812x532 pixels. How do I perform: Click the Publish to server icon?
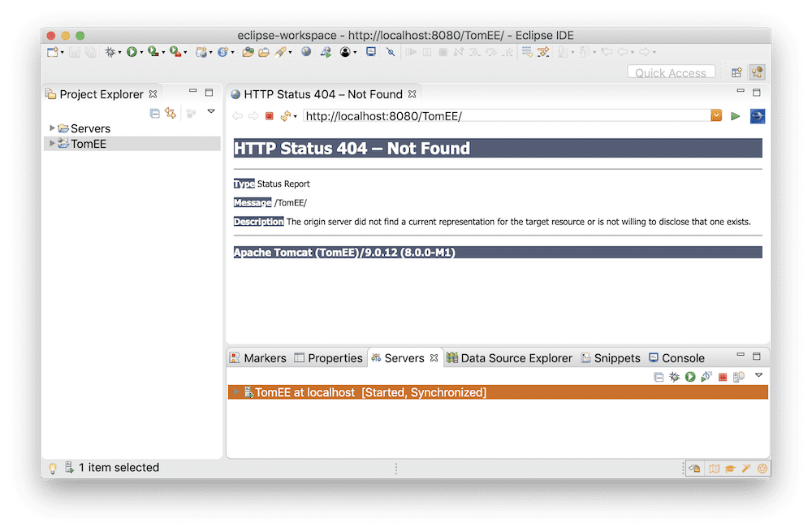(739, 377)
